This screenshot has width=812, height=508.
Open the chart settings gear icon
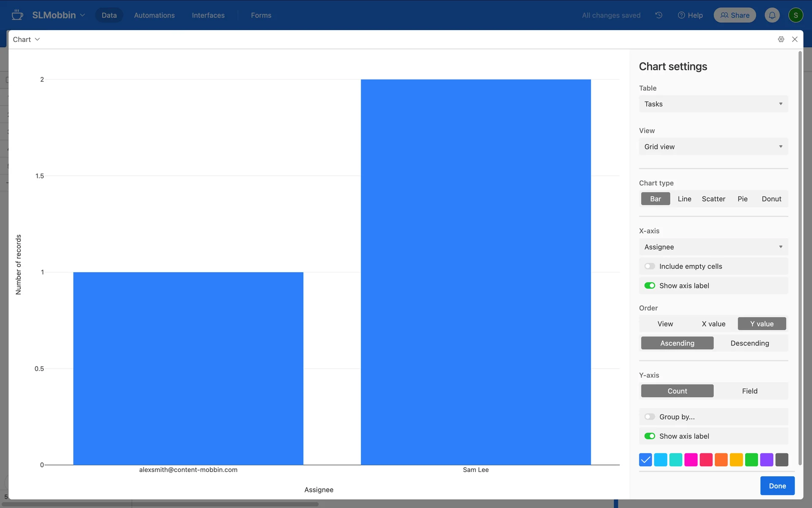[781, 39]
